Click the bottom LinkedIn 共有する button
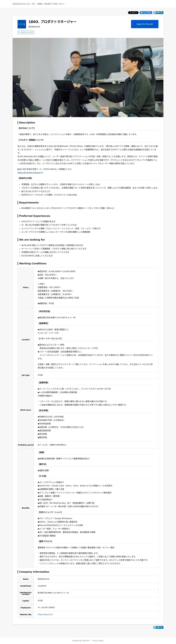The width and height of the screenshot is (176, 644). pos(158,627)
